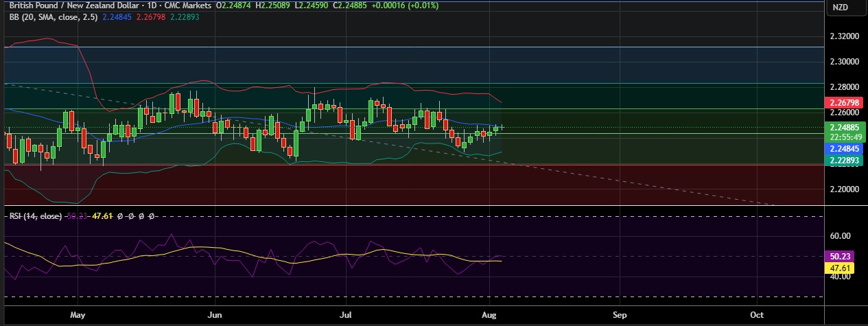Click the 2.28000 price axis label
The image size is (868, 326).
tap(844, 87)
